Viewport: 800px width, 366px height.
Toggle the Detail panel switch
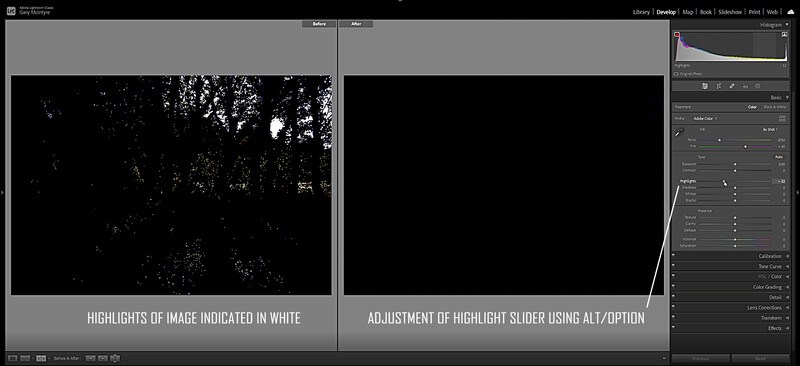673,297
